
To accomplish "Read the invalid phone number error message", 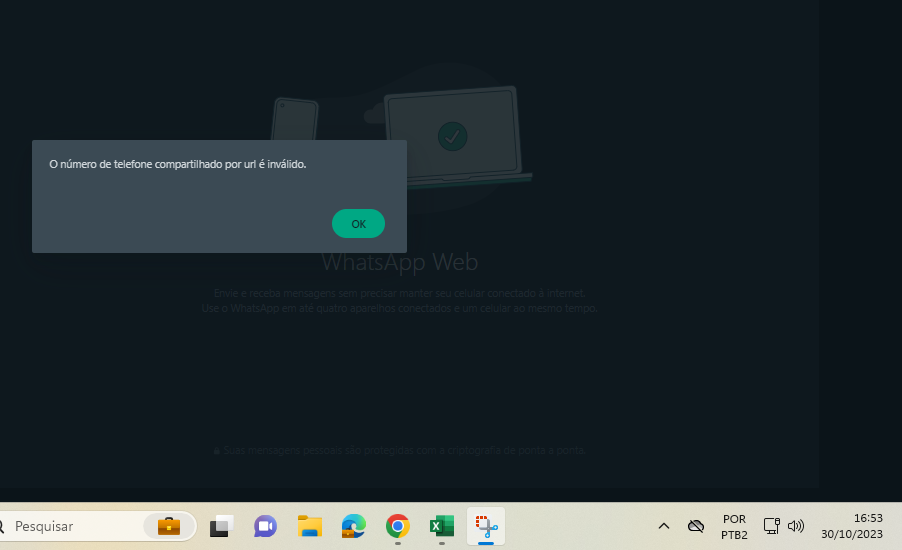I will point(178,165).
